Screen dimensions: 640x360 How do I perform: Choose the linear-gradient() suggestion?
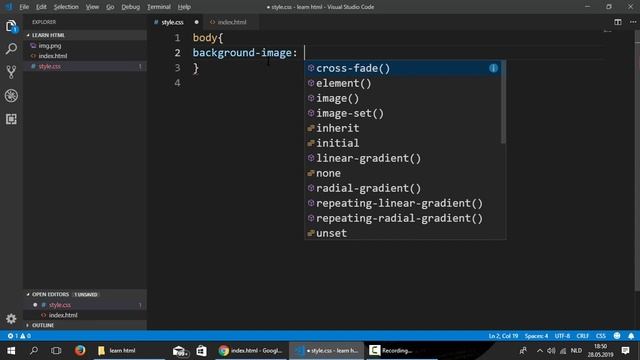(x=402, y=158)
